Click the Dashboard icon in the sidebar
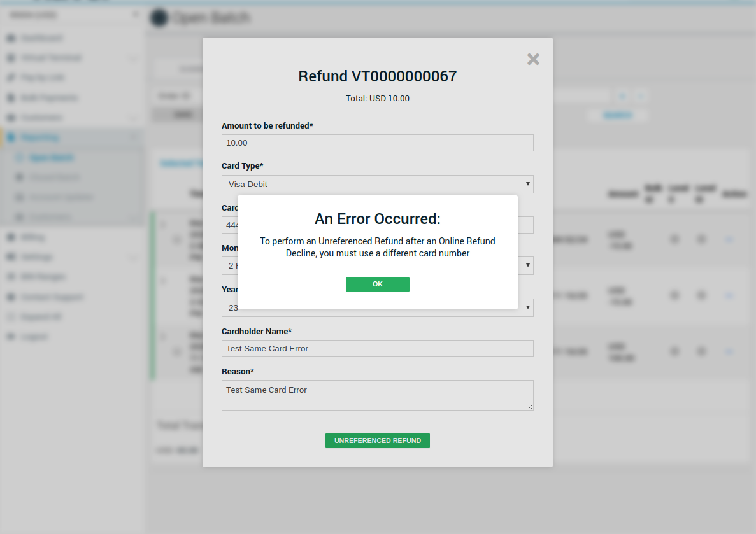 pyautogui.click(x=10, y=38)
